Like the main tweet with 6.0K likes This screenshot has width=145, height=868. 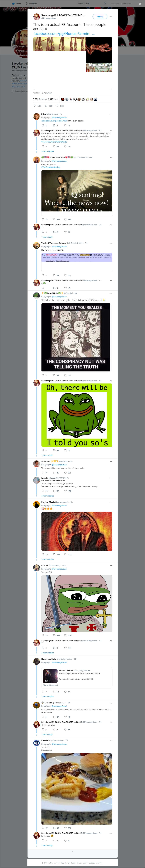[x=57, y=106]
